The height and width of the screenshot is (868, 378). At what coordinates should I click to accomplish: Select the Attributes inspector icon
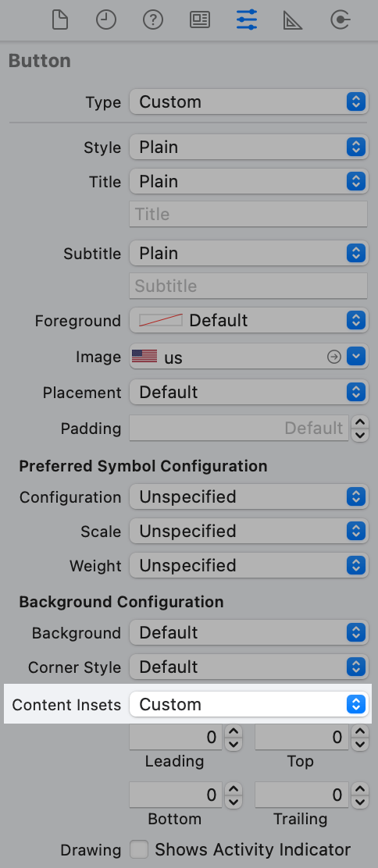(x=247, y=20)
